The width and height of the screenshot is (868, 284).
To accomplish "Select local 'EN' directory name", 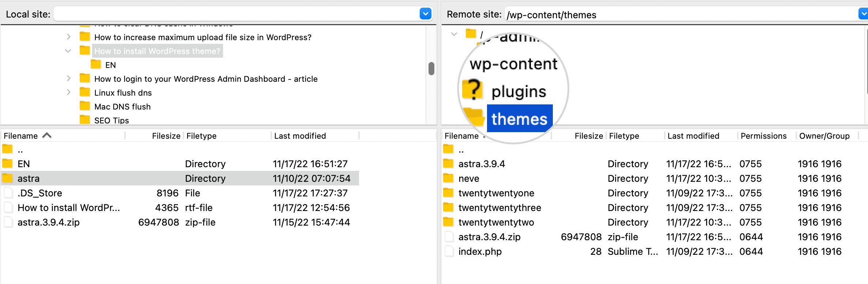I will click(24, 164).
